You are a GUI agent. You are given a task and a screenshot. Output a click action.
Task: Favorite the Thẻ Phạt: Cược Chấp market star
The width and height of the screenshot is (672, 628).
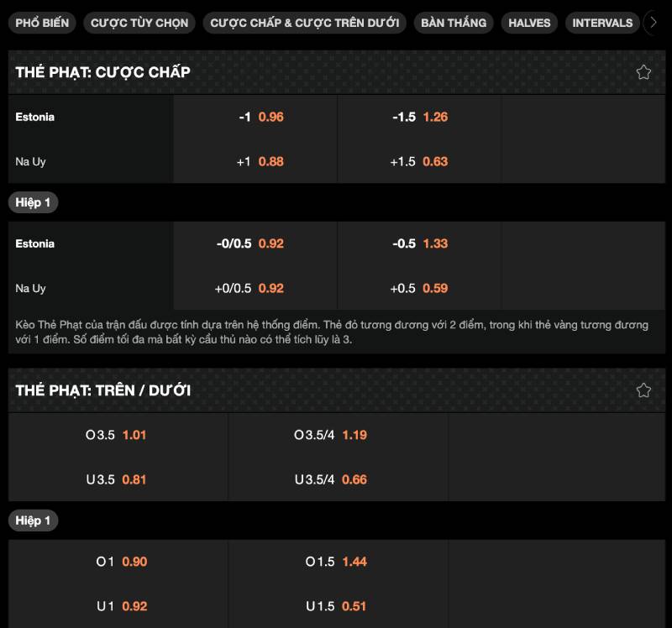pyautogui.click(x=643, y=72)
